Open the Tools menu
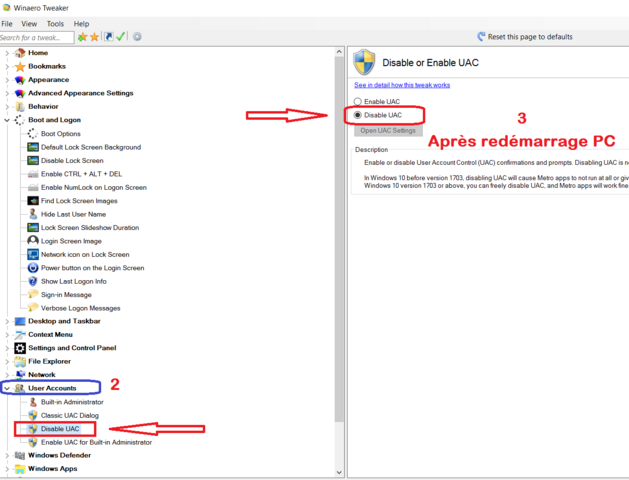 click(x=55, y=23)
